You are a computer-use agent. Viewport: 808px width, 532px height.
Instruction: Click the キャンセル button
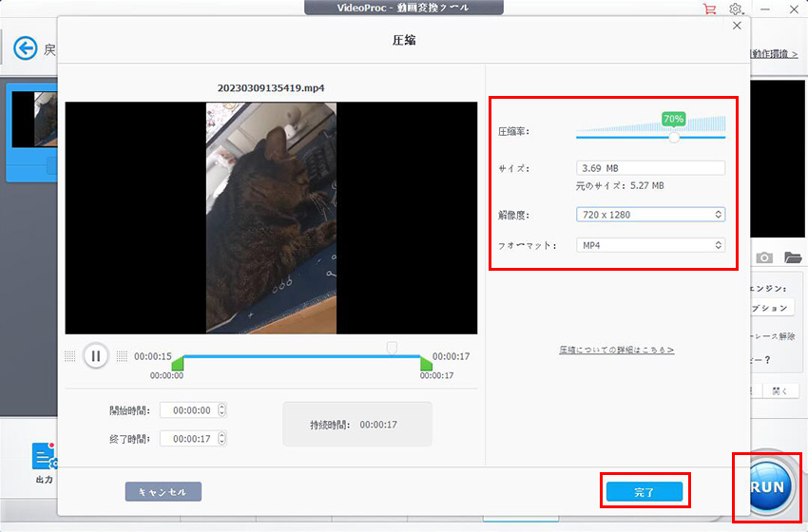(164, 491)
